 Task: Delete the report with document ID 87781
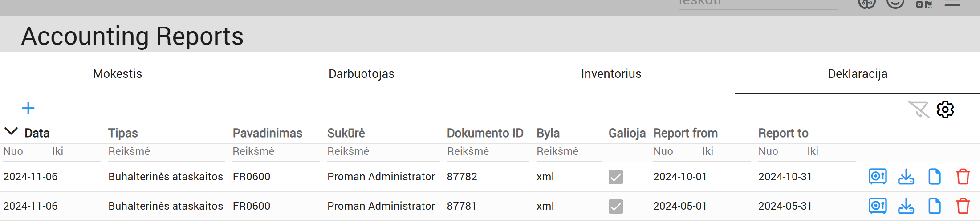point(963,206)
